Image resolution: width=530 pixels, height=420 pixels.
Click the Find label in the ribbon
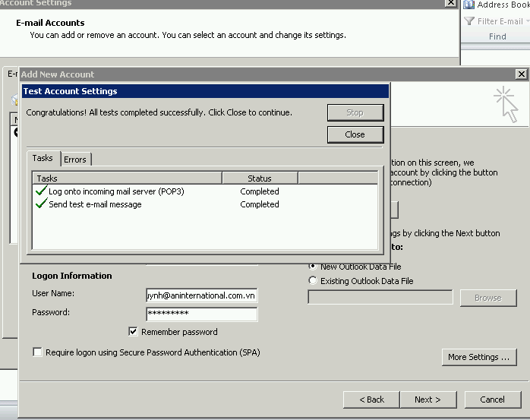pyautogui.click(x=497, y=36)
